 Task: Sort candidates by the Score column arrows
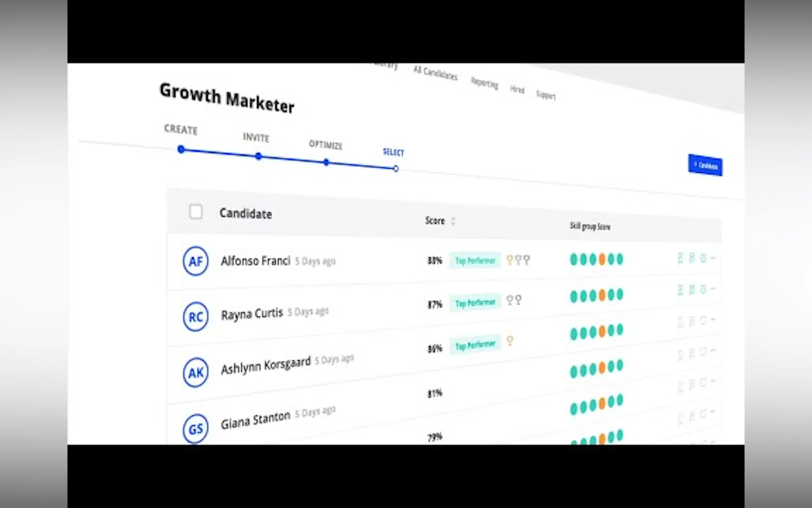tap(453, 221)
